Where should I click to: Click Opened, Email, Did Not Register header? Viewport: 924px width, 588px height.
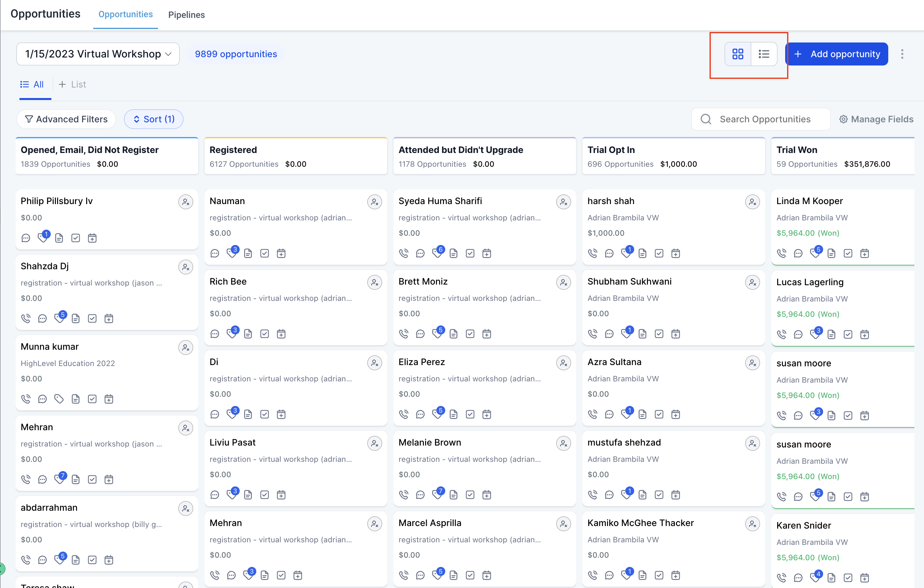tap(107, 156)
